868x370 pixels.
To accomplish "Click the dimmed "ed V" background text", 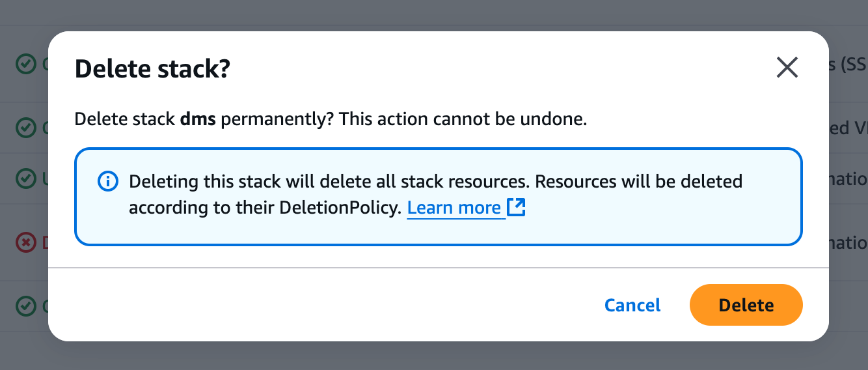I will 848,128.
